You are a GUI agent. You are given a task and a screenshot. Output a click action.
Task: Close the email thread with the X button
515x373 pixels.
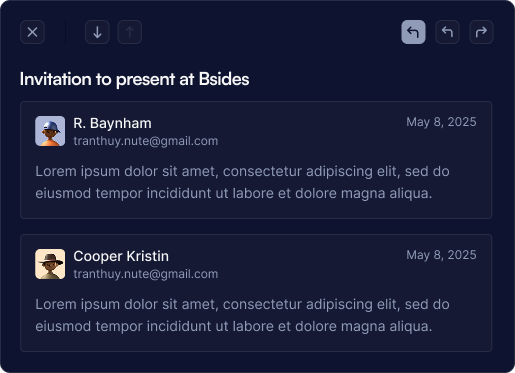pos(32,32)
